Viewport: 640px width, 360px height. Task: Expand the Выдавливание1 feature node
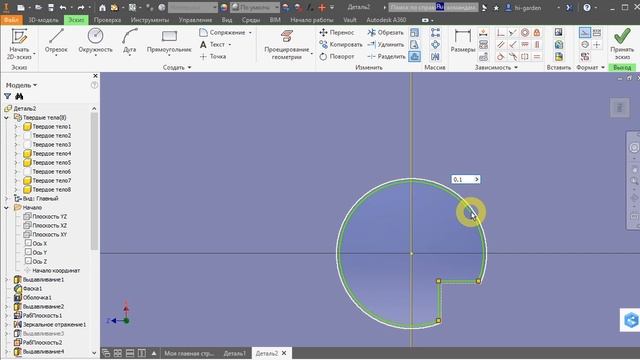tap(7, 280)
